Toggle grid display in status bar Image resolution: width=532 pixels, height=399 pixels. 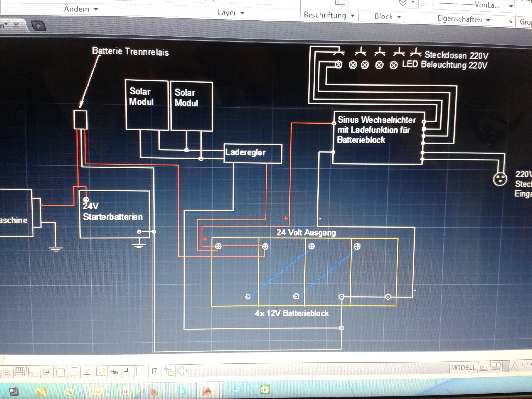tap(20, 372)
